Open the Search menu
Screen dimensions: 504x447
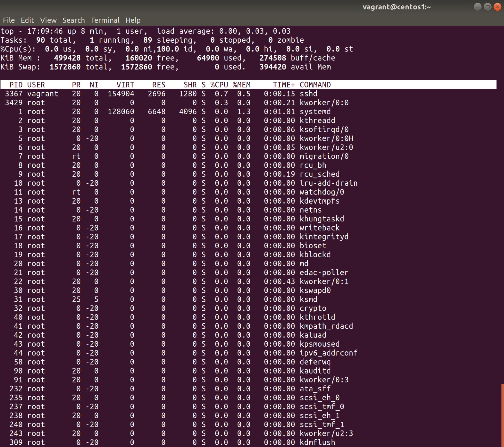[73, 20]
